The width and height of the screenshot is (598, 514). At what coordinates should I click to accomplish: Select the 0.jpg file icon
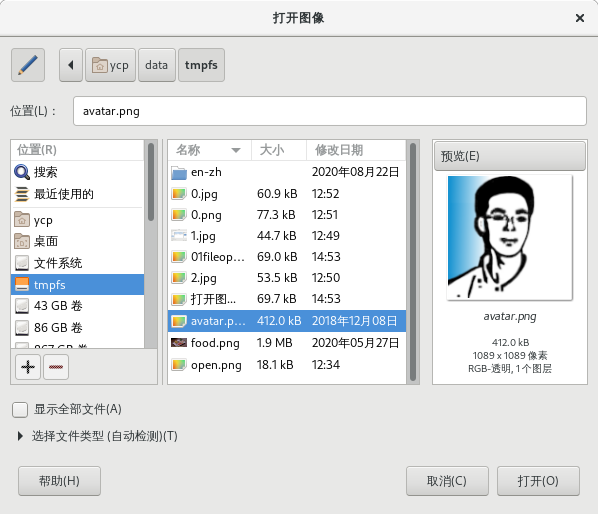coord(178,194)
